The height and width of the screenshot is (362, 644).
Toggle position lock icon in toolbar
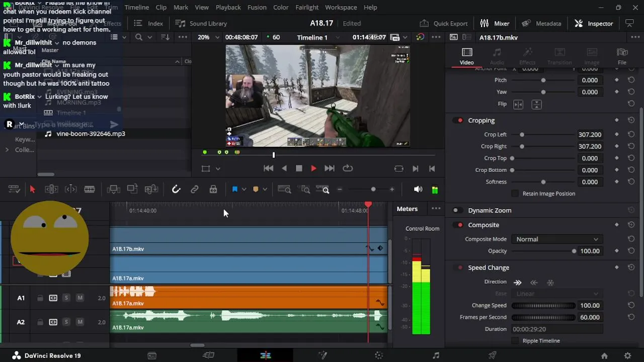(213, 190)
